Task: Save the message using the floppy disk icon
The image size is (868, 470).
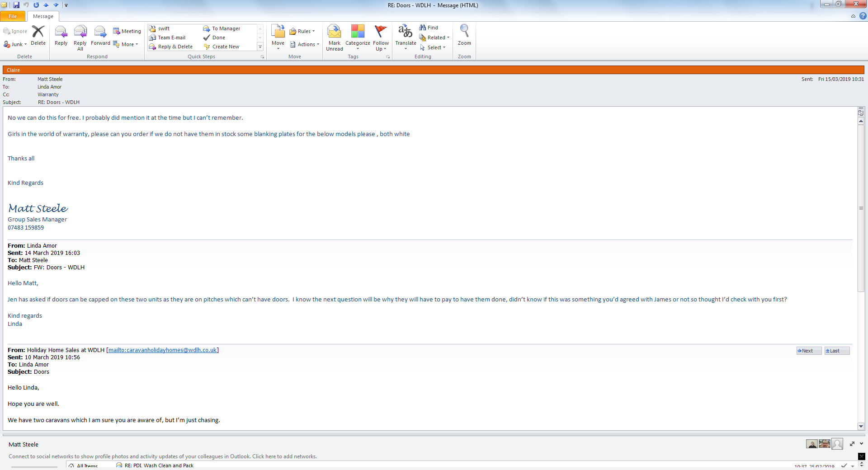Action: pos(16,5)
